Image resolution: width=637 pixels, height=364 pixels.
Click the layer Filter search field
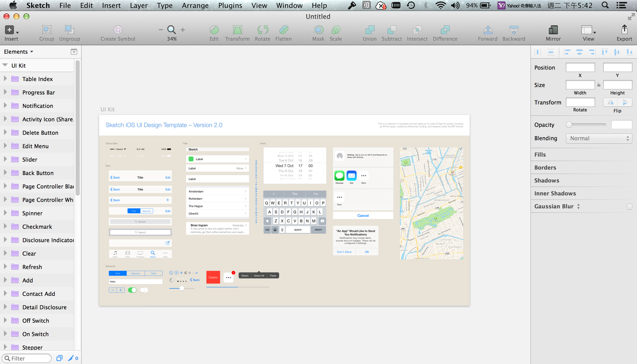27,358
